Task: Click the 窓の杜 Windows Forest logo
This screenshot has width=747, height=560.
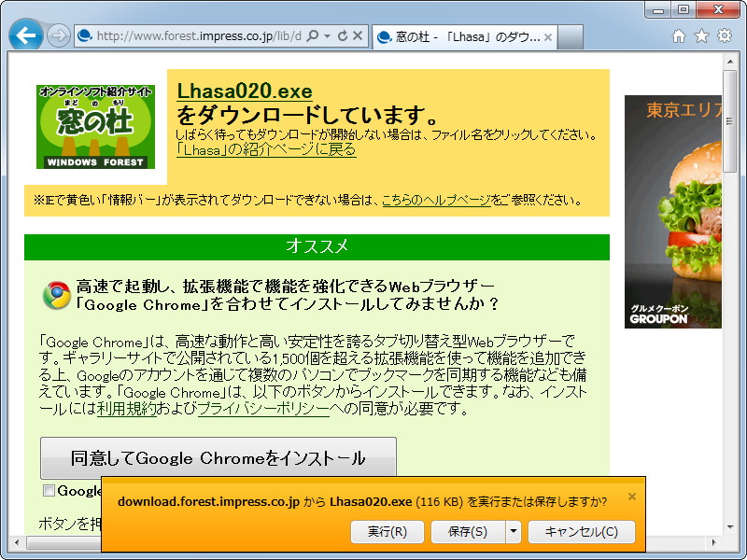Action: coord(95,127)
